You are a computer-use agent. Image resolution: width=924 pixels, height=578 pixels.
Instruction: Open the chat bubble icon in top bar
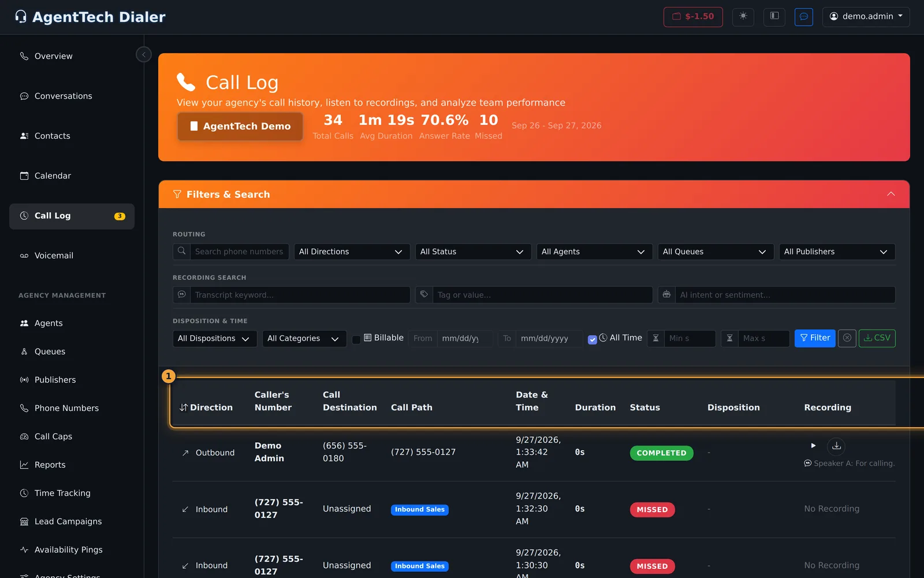click(x=804, y=17)
